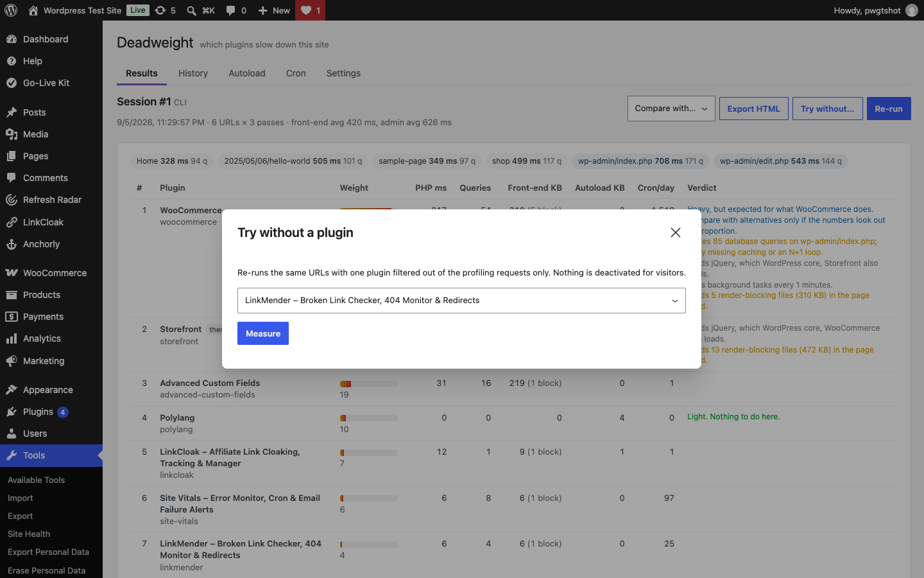Screen dimensions: 924x578
Task: Switch to the Settings tab
Action: (343, 73)
